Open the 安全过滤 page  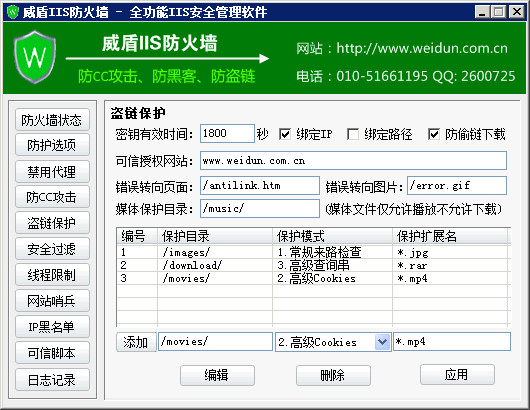52,249
